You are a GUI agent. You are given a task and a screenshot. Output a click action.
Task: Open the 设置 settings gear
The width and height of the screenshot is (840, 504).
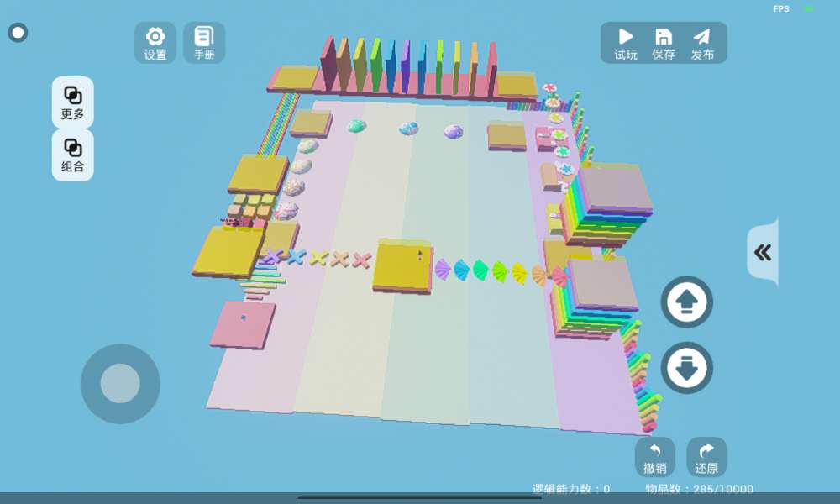(155, 43)
